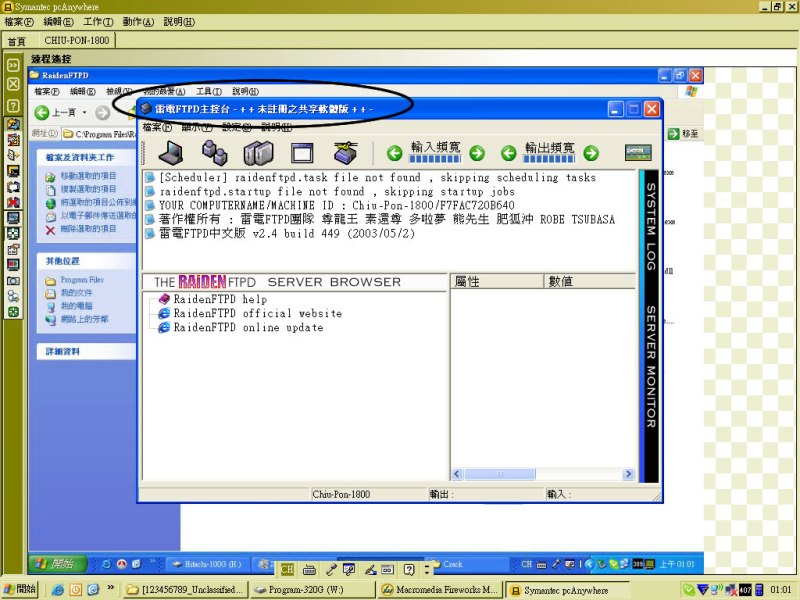
Task: Open the 上一頁 back history dropdown arrow
Action: pyautogui.click(x=85, y=112)
